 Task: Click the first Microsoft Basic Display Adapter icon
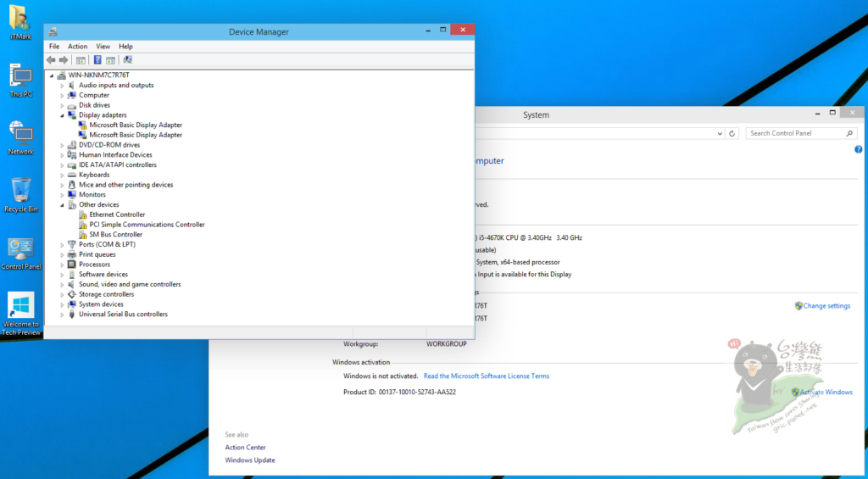pos(82,125)
